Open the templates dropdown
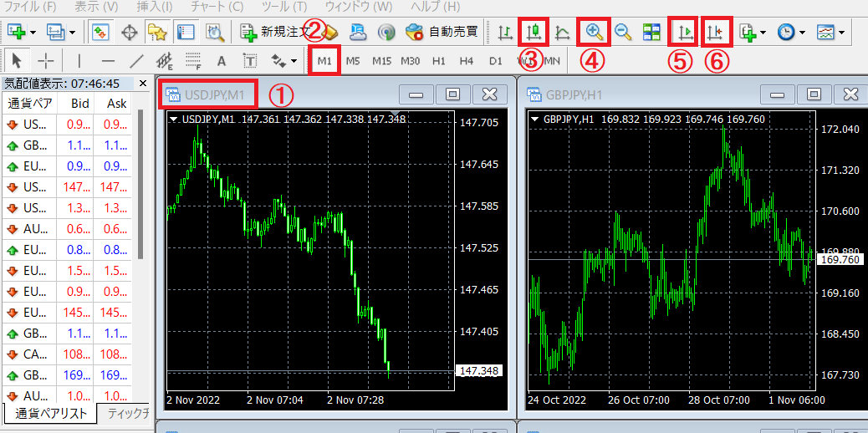 point(840,33)
